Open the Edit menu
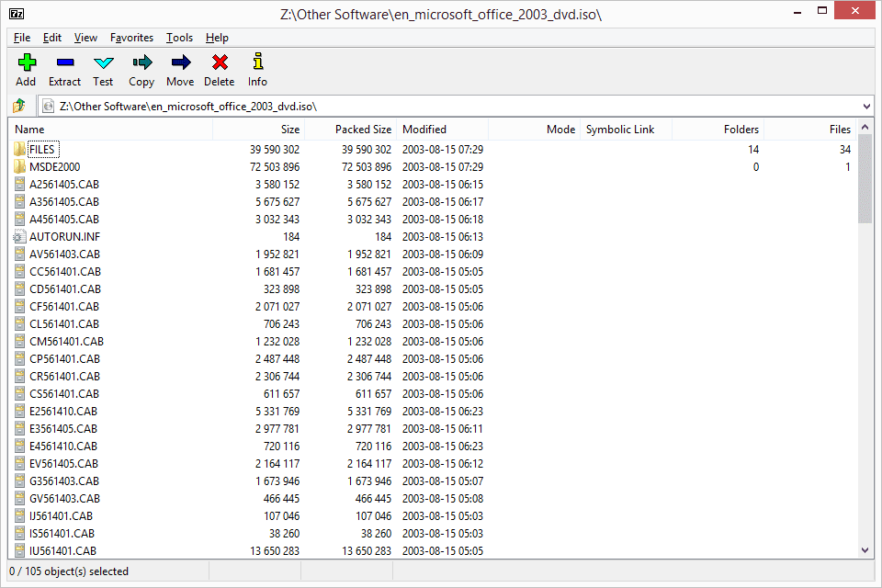Viewport: 882px width, 588px height. coord(52,38)
